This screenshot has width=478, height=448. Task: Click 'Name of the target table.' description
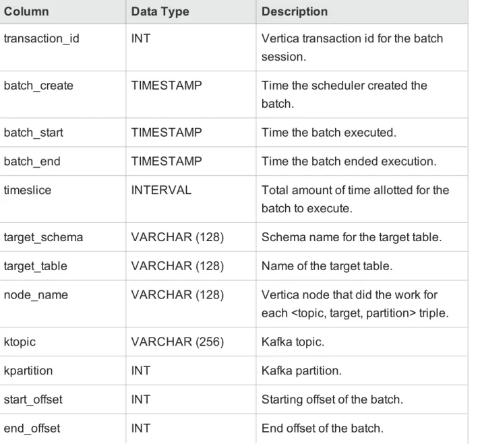tap(327, 266)
